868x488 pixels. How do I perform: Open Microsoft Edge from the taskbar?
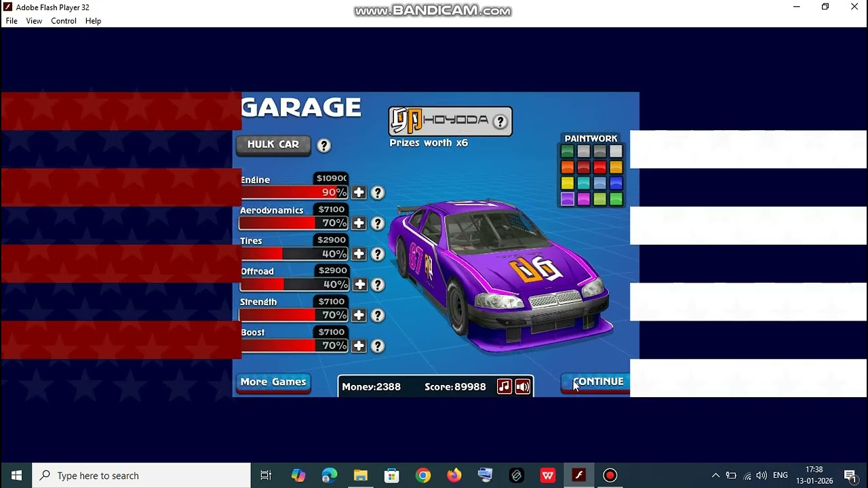[x=330, y=476]
